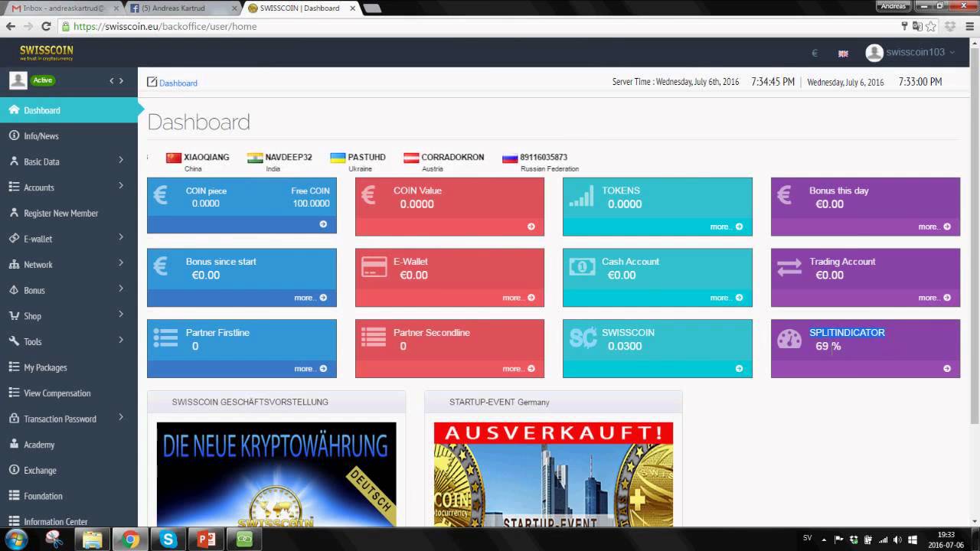Expand the E-wallet submenu arrow
The width and height of the screenshot is (980, 551).
121,237
